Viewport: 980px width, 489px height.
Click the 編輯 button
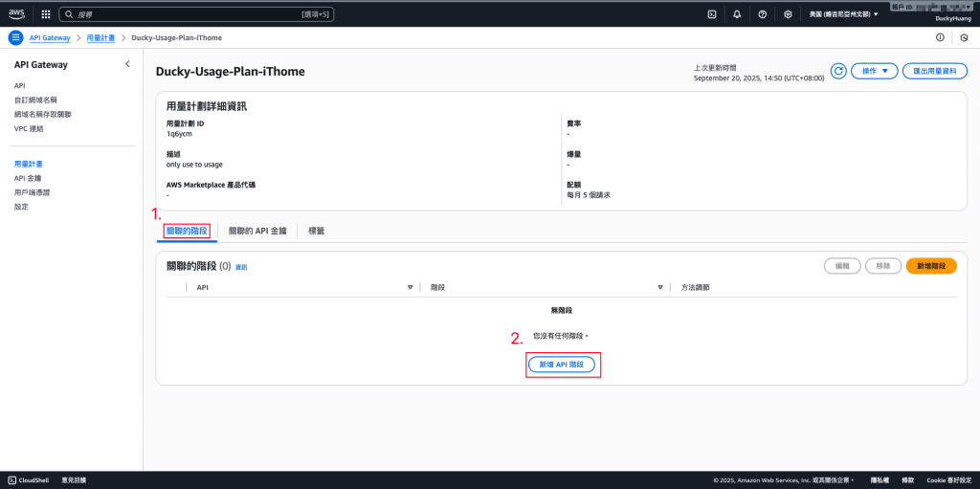click(842, 266)
